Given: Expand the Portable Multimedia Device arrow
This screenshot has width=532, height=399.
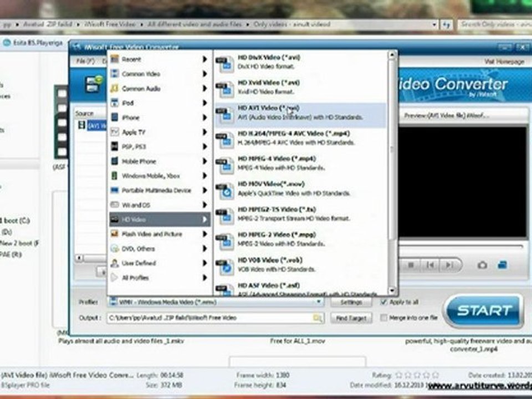Looking at the screenshot, I should (x=204, y=190).
